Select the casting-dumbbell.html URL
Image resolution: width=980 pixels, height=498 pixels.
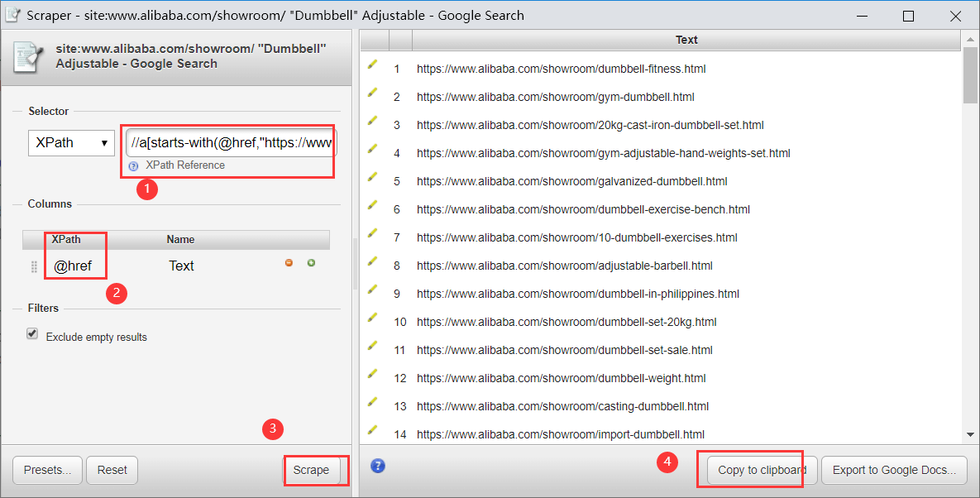[562, 406]
